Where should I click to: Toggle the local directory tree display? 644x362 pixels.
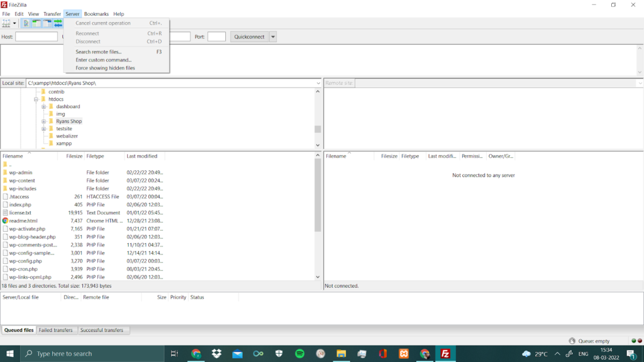click(x=36, y=23)
